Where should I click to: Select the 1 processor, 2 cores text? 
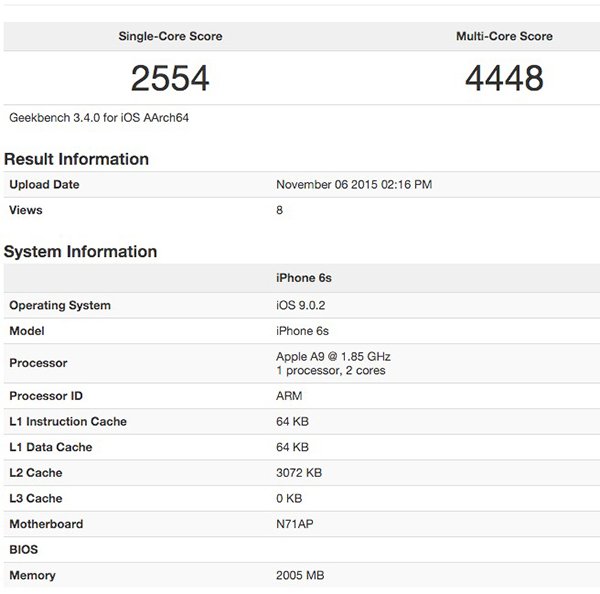(x=331, y=370)
